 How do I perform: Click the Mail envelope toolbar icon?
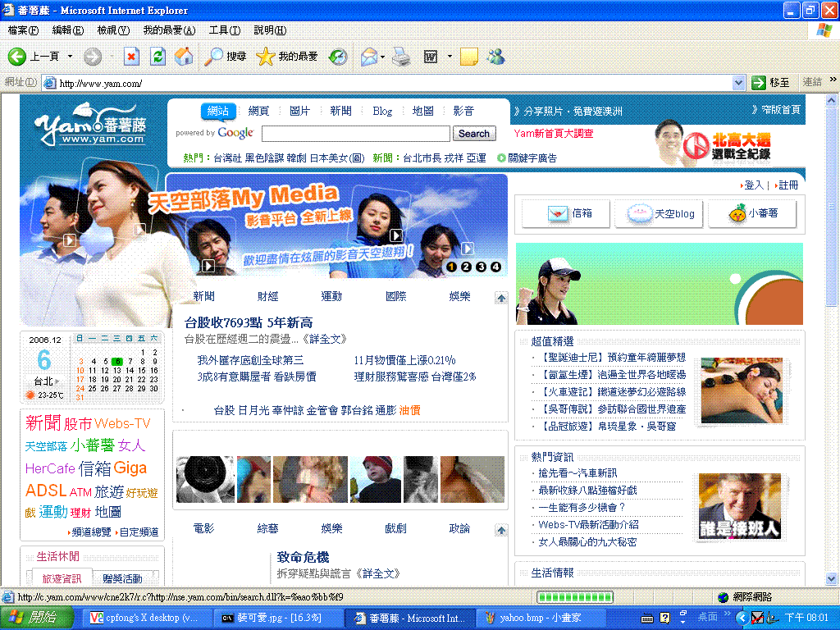coord(369,57)
